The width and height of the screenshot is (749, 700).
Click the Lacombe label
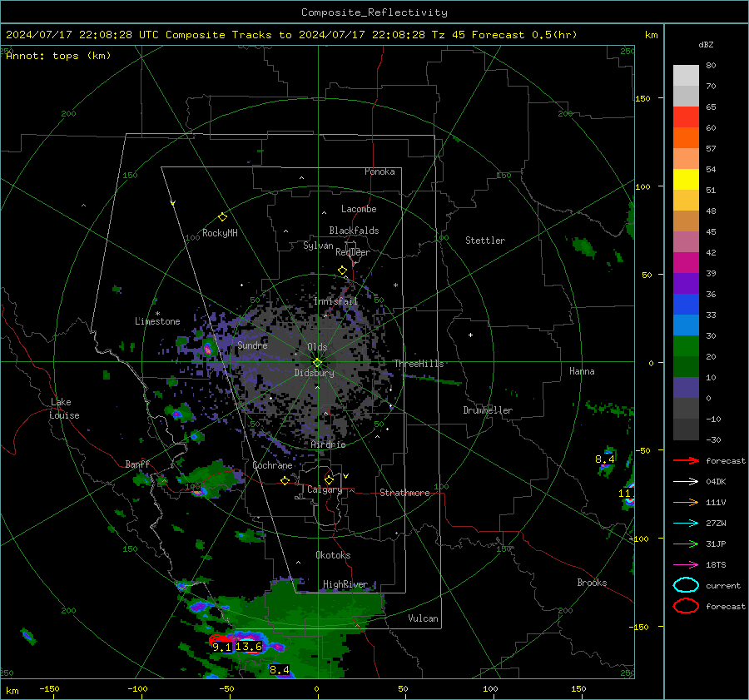pos(359,209)
